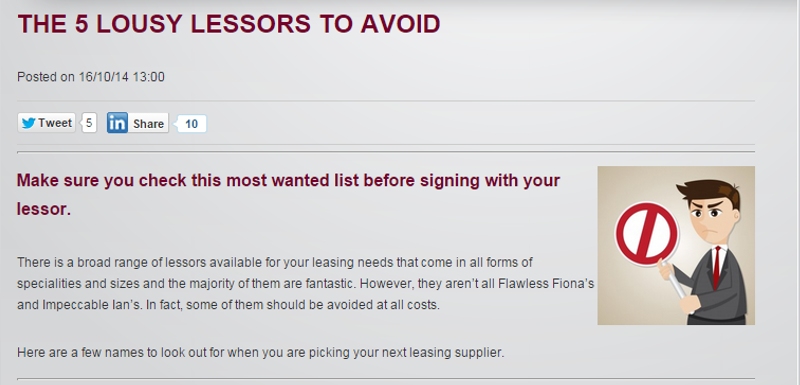Screen dimensions: 800x385
Task: Click the 'Make sure you check this most wanted list' subheading
Action: tap(288, 194)
